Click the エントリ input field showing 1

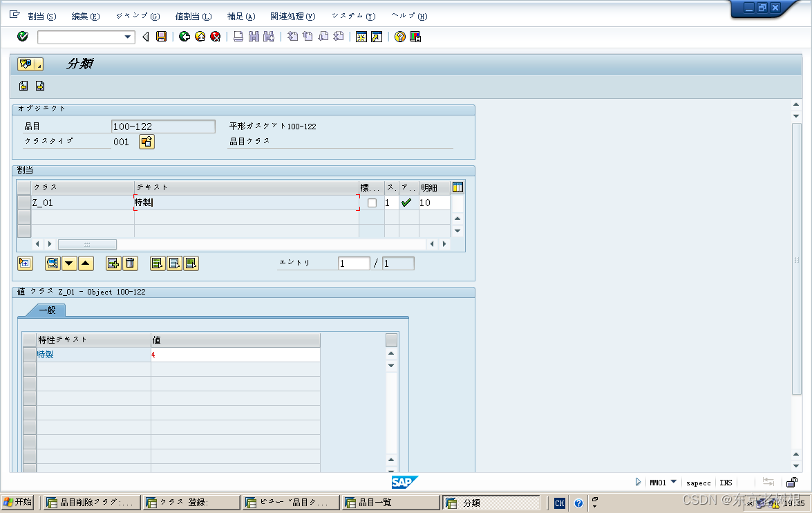point(353,263)
